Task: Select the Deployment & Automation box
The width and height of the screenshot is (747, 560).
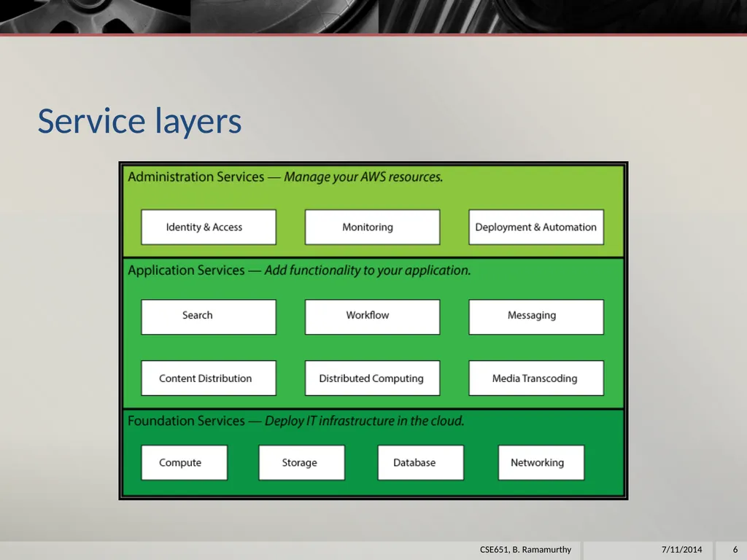Action: 536,227
